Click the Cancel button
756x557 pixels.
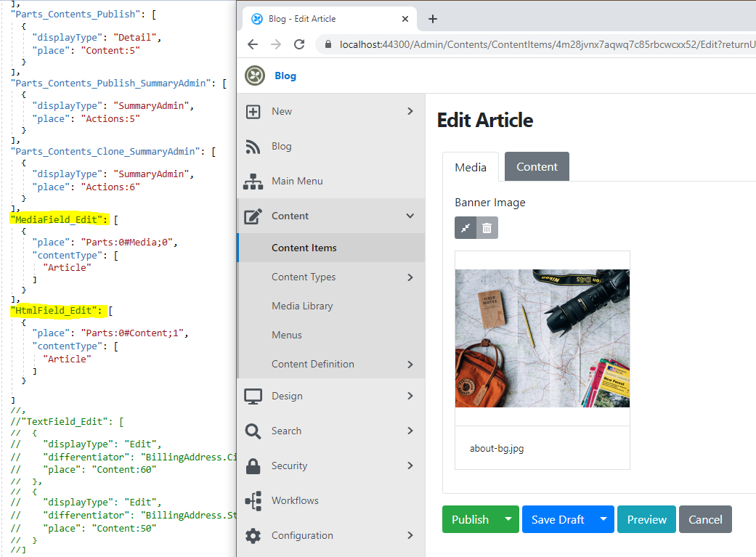pos(705,519)
